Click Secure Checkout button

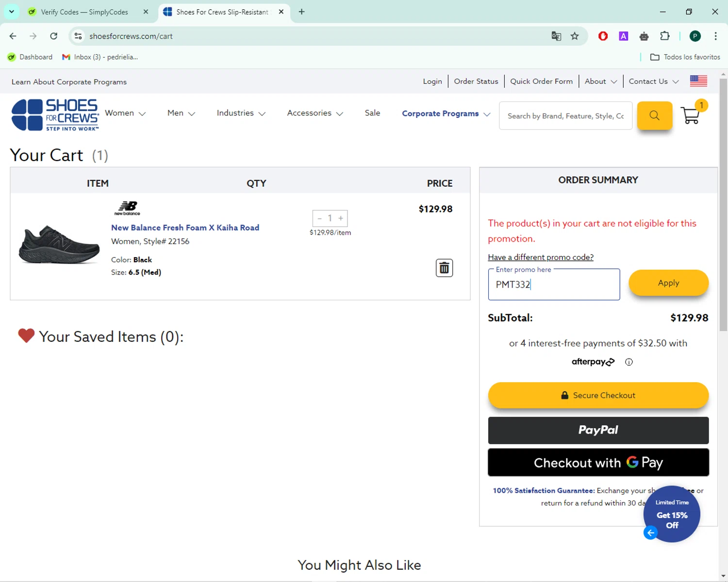click(598, 395)
